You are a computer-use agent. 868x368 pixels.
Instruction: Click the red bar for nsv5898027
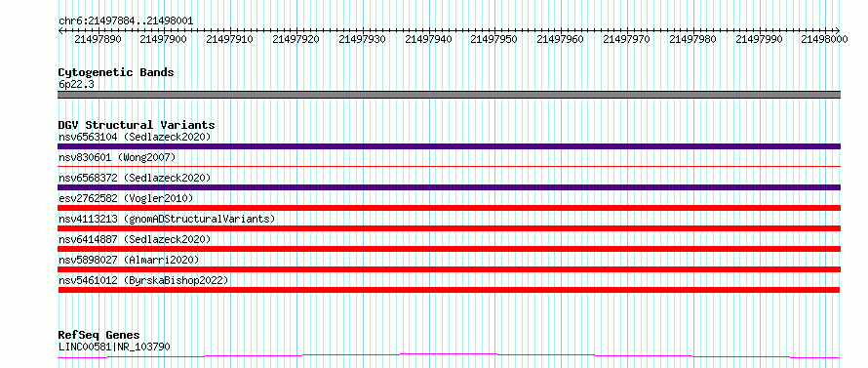coord(449,269)
